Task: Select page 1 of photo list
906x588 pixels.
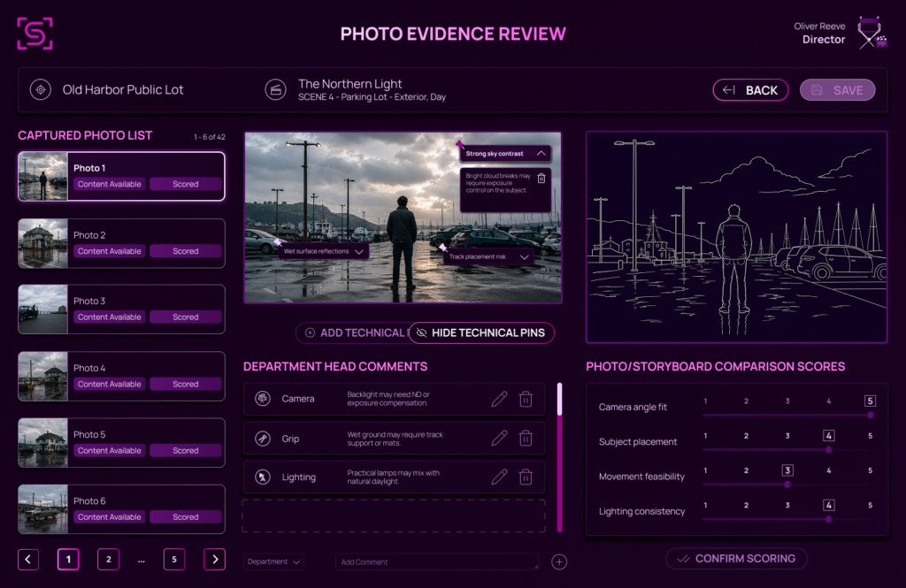Action: pos(68,559)
